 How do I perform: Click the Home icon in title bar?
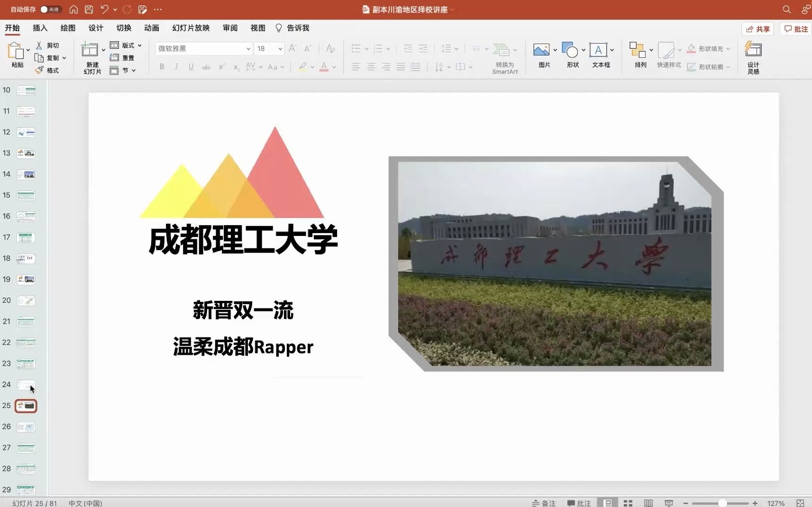click(73, 9)
